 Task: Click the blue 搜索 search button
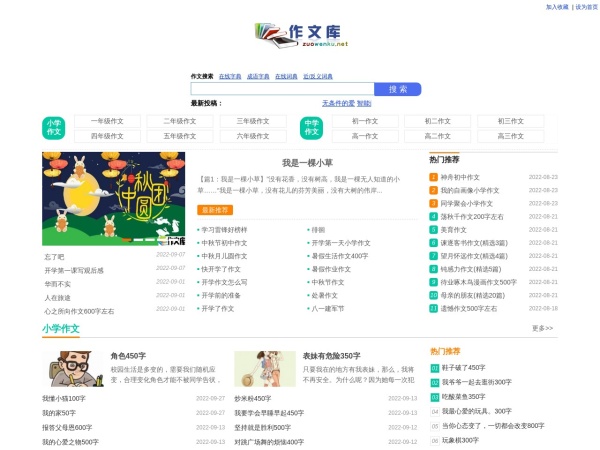pyautogui.click(x=398, y=89)
